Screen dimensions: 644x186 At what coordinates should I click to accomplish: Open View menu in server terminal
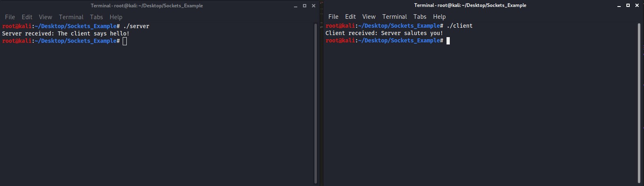45,17
